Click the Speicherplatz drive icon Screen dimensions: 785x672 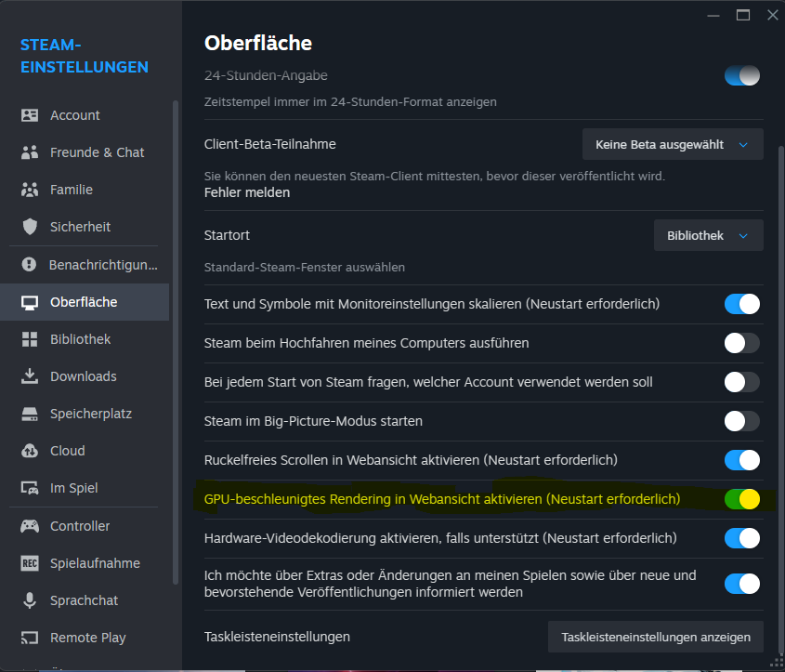[30, 415]
